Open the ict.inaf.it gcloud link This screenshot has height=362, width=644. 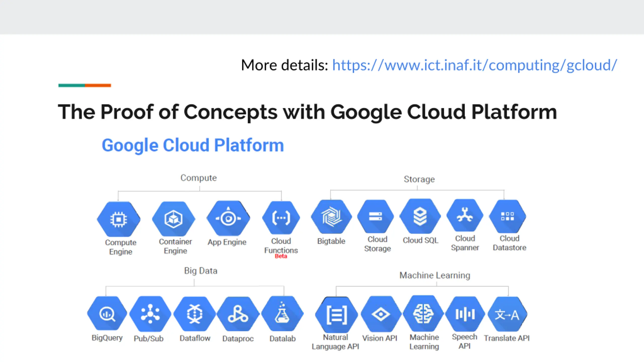(475, 65)
